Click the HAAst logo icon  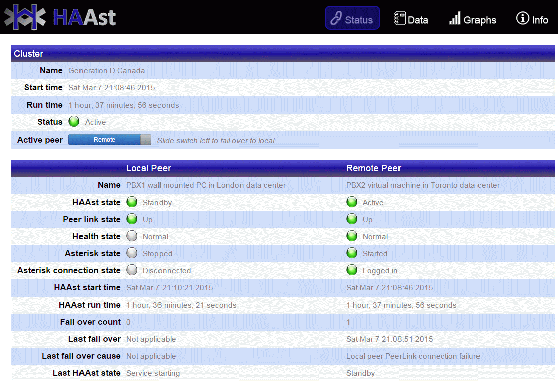click(x=24, y=17)
